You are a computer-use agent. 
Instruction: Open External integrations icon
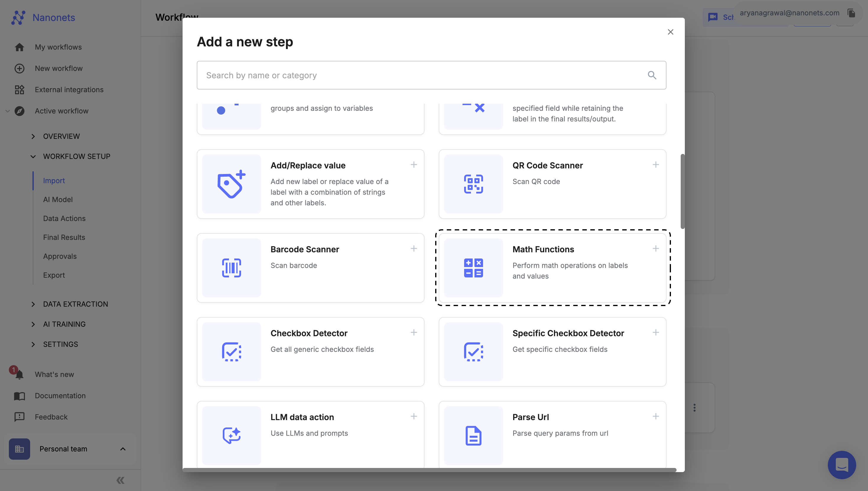click(19, 90)
